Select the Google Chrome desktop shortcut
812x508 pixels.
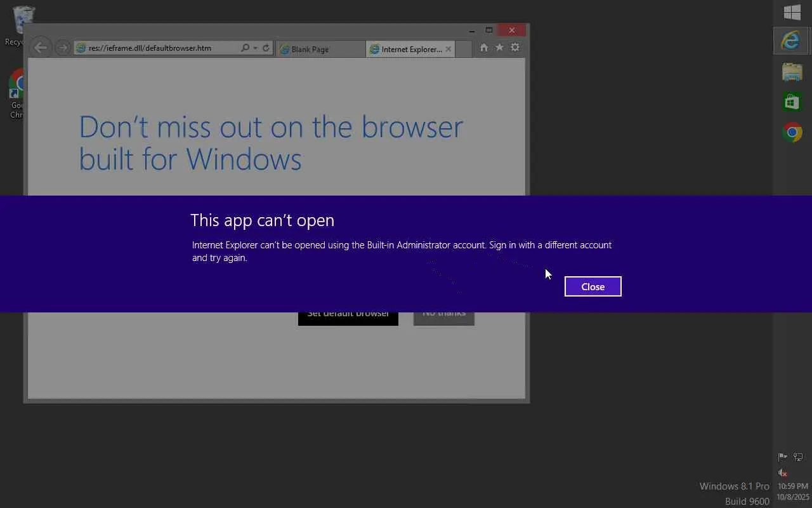[x=16, y=94]
